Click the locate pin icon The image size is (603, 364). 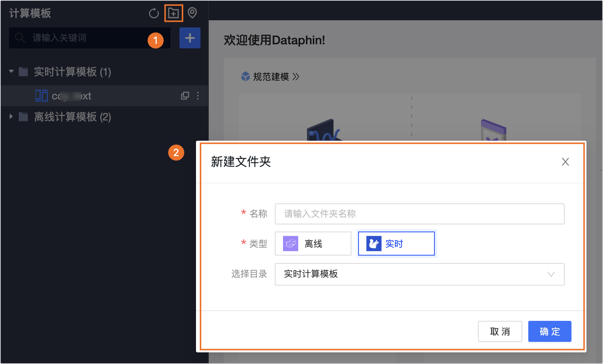(x=192, y=13)
